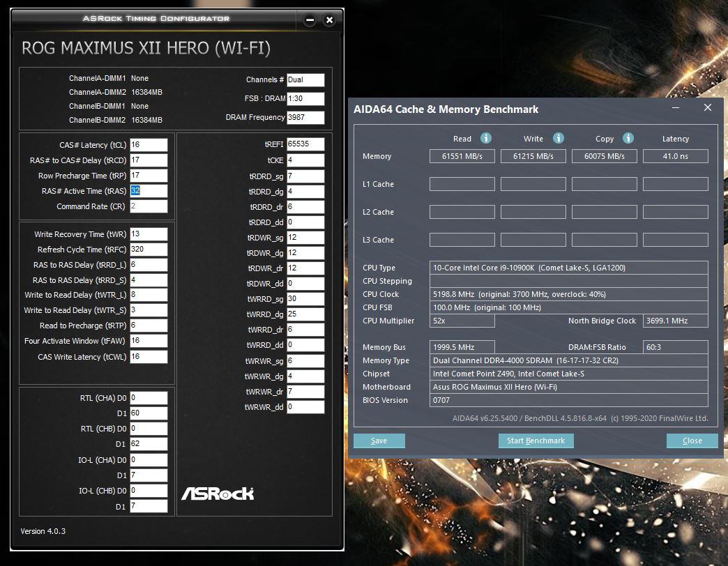The width and height of the screenshot is (728, 566).
Task: Click the CPU Multiplier value 52x
Action: point(462,321)
